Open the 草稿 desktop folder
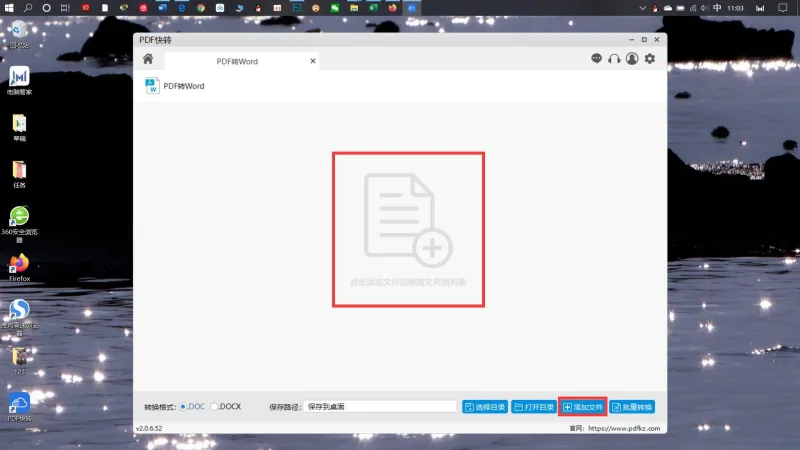800x450 pixels. [19, 128]
